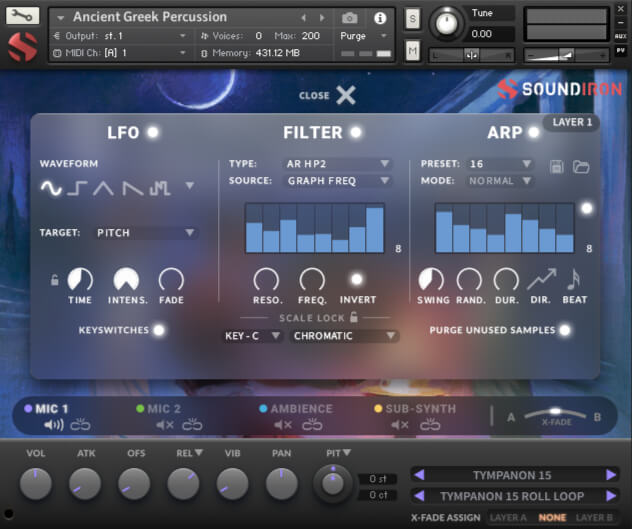Image resolution: width=632 pixels, height=529 pixels.
Task: Select previous articulation before ROLL LOOP
Action: (419, 495)
